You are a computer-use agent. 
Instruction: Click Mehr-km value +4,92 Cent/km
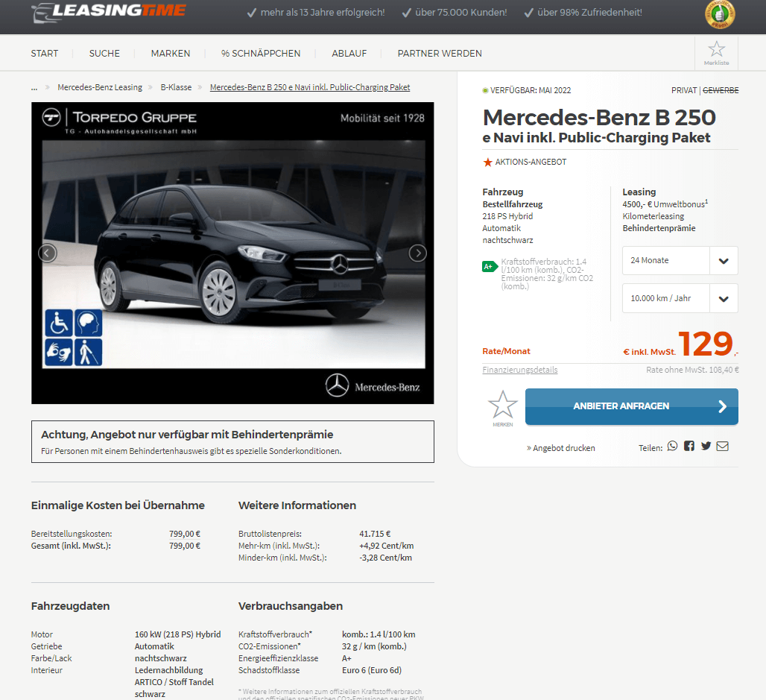click(x=387, y=546)
